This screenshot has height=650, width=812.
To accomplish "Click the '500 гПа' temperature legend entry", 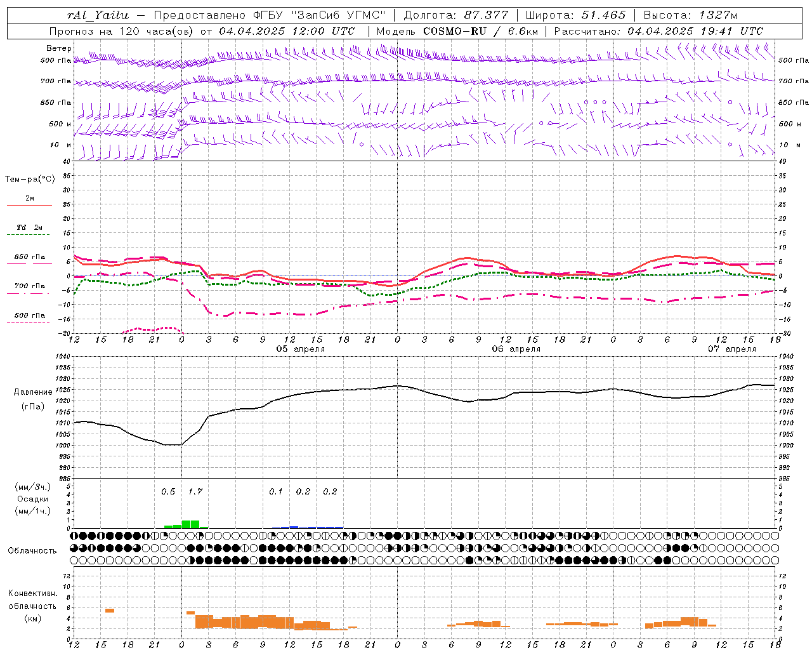I will (x=29, y=315).
